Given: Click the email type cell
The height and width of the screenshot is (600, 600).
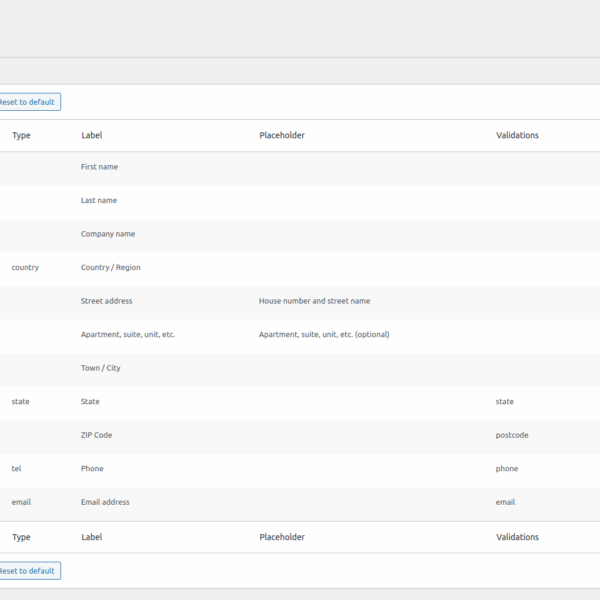Looking at the screenshot, I should [21, 502].
